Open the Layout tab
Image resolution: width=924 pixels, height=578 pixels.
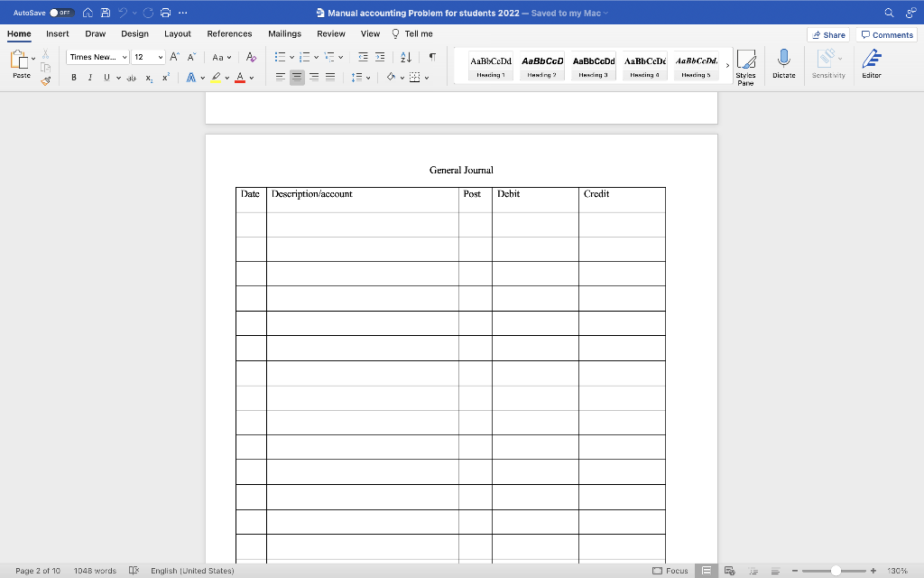point(178,34)
